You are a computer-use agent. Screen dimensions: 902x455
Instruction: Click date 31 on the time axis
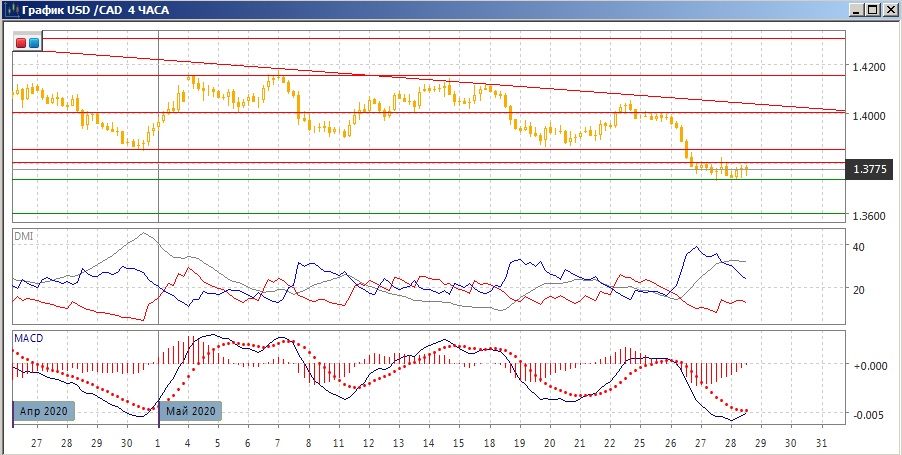coord(821,442)
